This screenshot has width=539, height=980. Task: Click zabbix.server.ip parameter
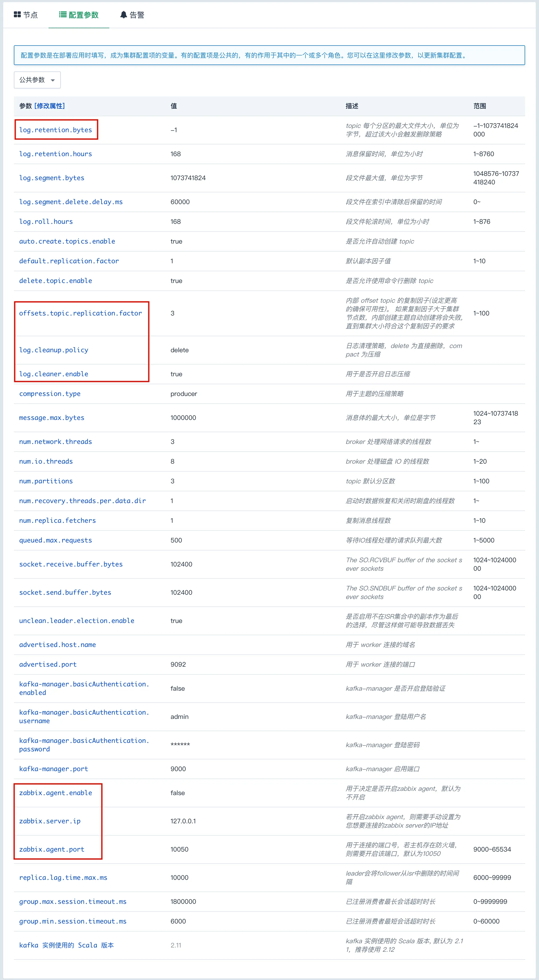pyautogui.click(x=50, y=821)
